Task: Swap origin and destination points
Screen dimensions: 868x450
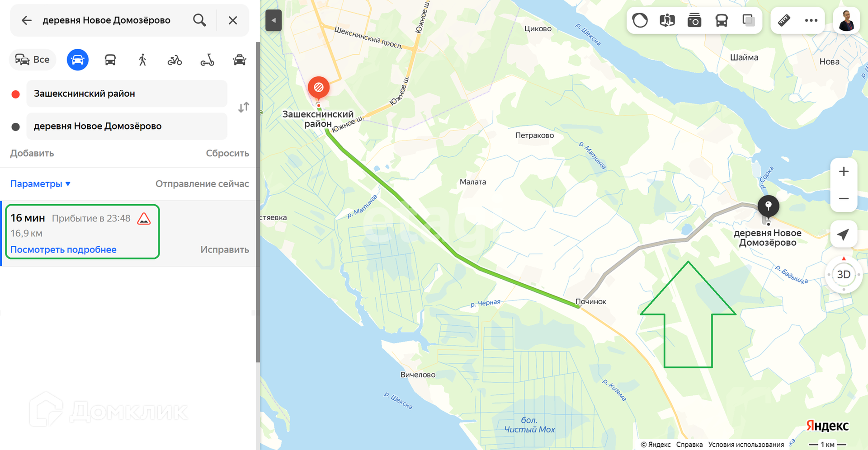Action: tap(244, 108)
